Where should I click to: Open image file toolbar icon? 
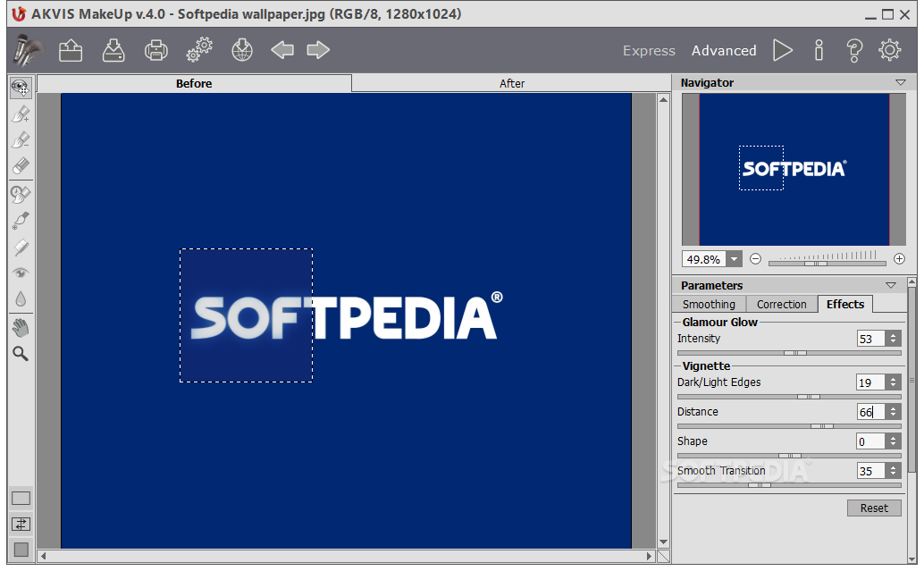point(70,50)
